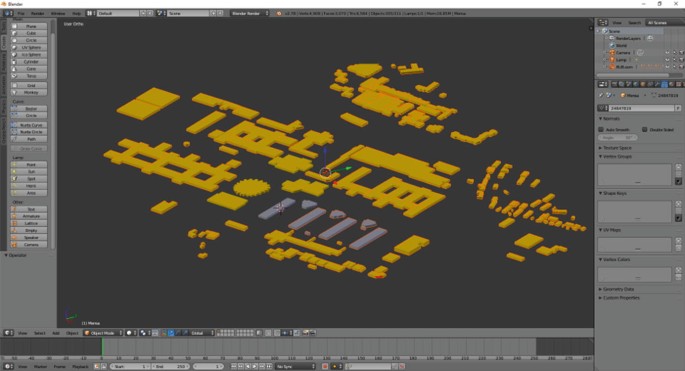Add a Cube mesh
The image size is (685, 371).
tap(29, 33)
